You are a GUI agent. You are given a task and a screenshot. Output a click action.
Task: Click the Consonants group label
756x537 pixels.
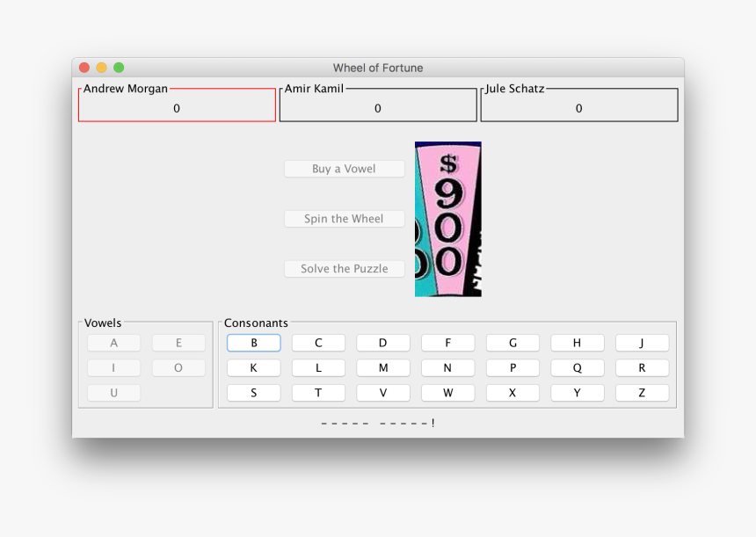click(x=256, y=323)
